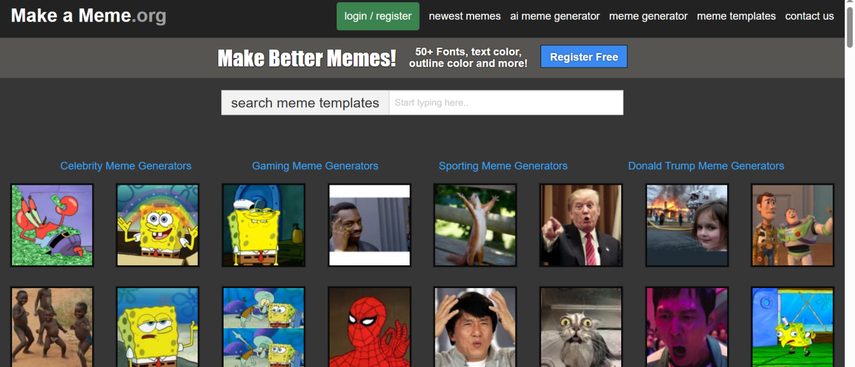Open the man tapping head template
Image resolution: width=855 pixels, height=367 pixels.
click(369, 225)
